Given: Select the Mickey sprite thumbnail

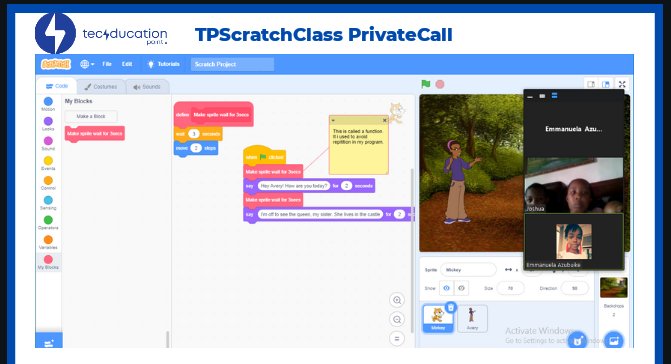Looking at the screenshot, I should click(438, 319).
